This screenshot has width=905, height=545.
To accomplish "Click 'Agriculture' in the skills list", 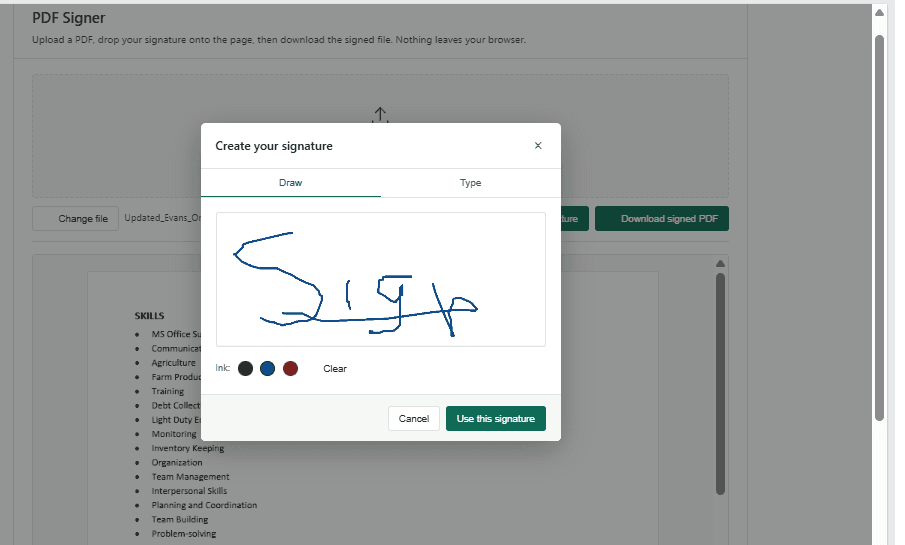I will 173,363.
